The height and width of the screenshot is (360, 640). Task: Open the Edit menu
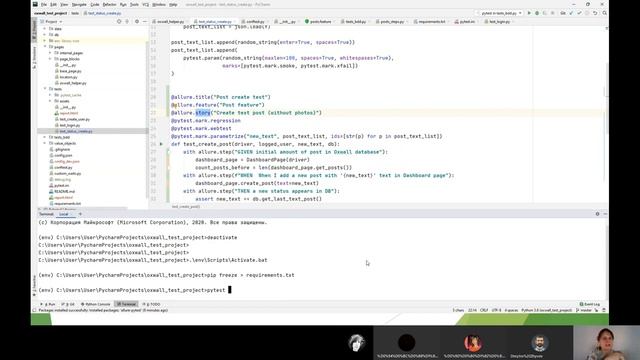pos(53,4)
